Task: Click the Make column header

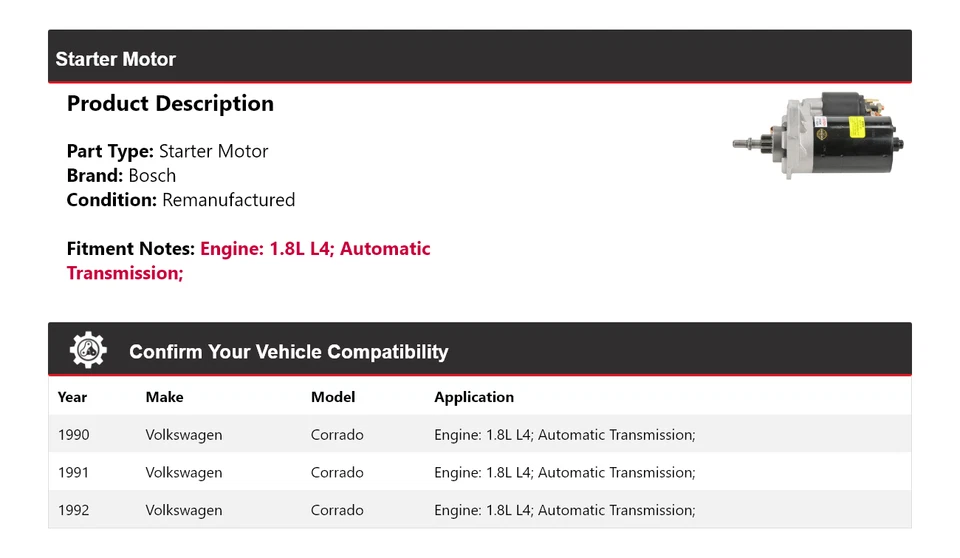Action: click(x=164, y=397)
